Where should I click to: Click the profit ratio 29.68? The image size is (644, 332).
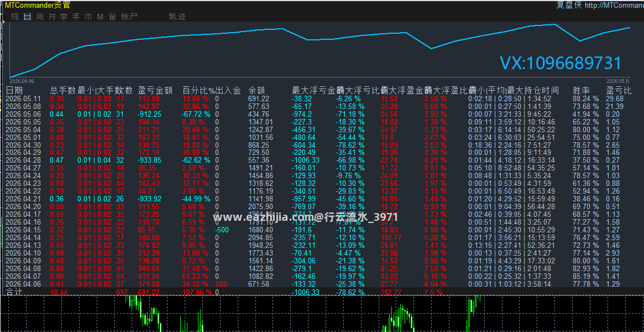click(615, 98)
